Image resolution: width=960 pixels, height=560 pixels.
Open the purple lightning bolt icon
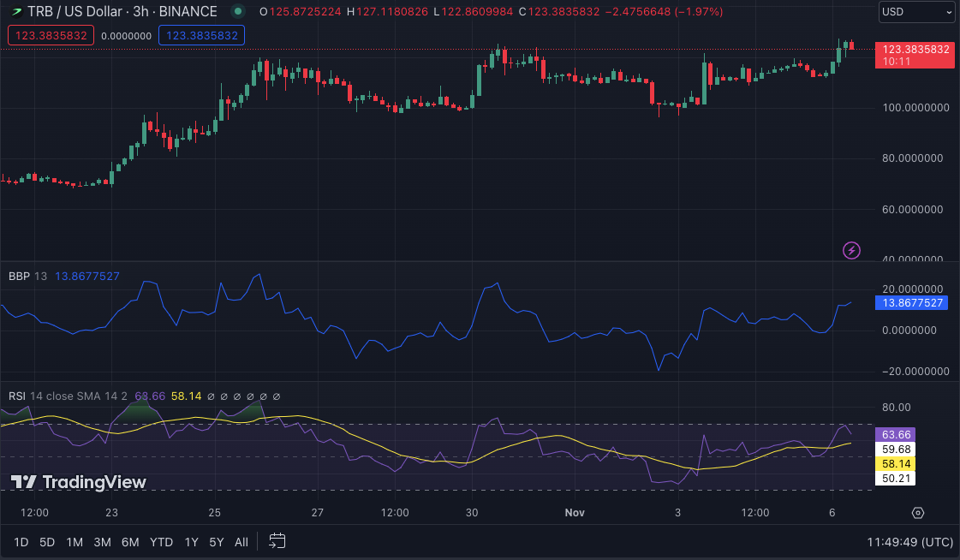[x=851, y=250]
